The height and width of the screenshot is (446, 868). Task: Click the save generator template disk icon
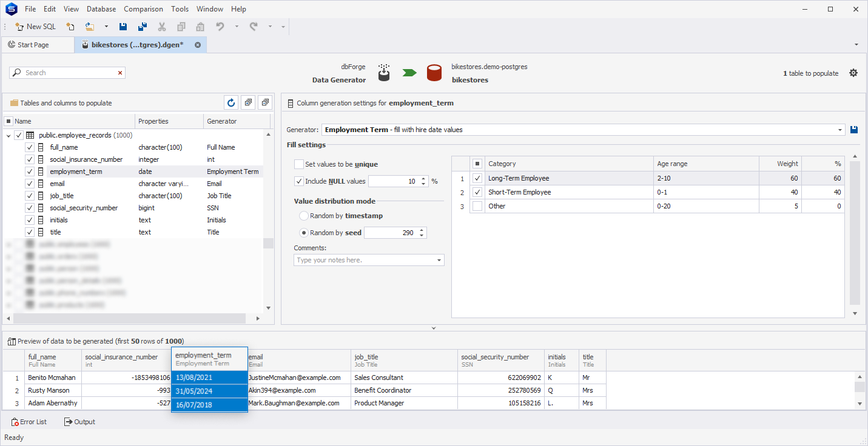pos(854,130)
